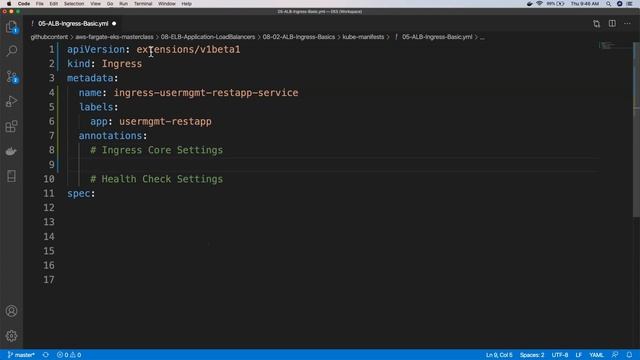Image resolution: width=640 pixels, height=360 pixels.
Task: Open the View menu
Action: [x=96, y=4]
